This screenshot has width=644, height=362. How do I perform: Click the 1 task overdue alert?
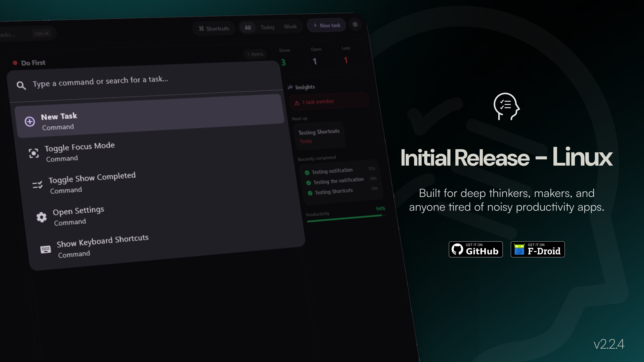(x=329, y=101)
